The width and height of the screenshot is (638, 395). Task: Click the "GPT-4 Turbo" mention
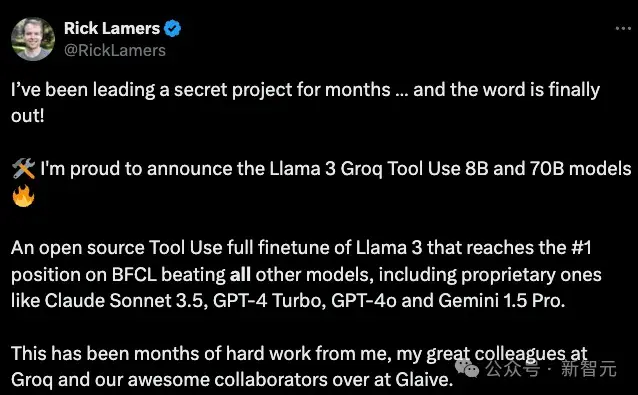click(x=267, y=301)
